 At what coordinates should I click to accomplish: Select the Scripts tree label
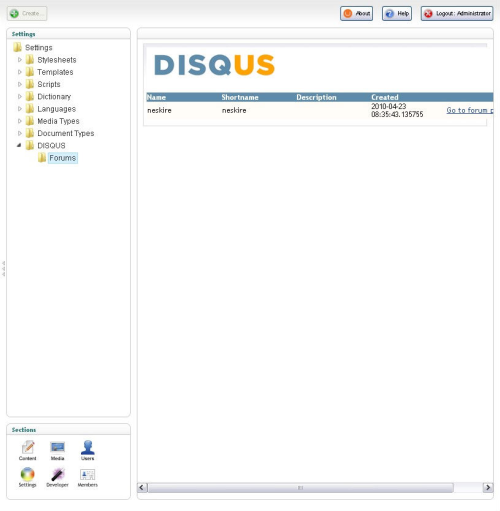tap(49, 84)
